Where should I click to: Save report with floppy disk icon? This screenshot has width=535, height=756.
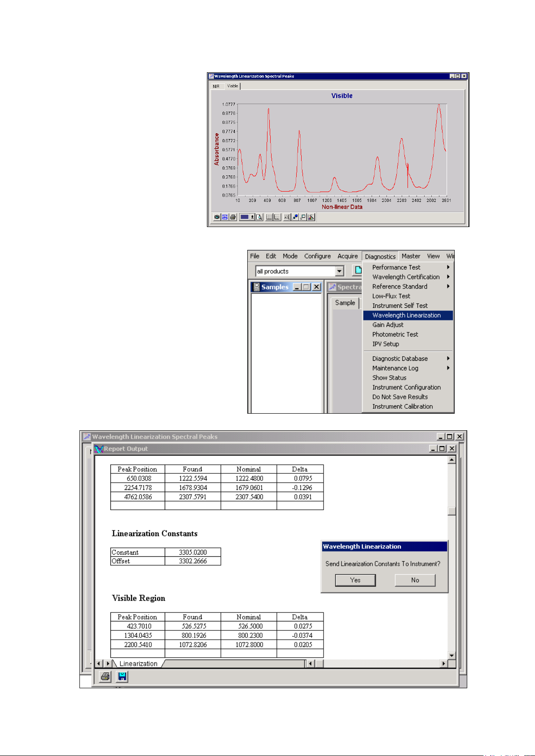(x=122, y=677)
